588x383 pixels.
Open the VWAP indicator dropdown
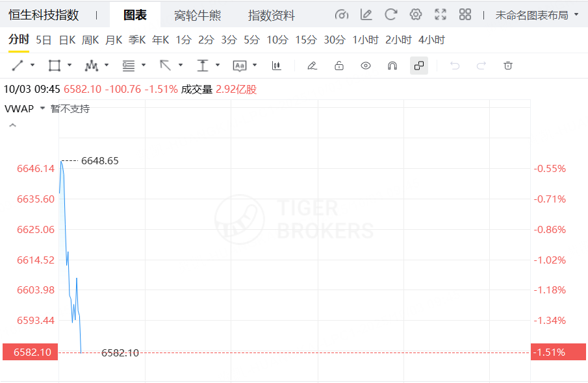(42, 108)
